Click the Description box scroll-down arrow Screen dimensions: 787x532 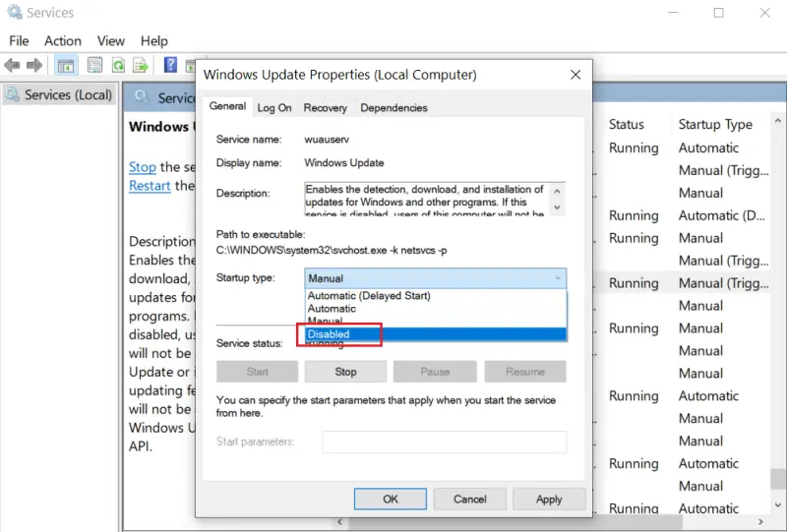pos(557,207)
